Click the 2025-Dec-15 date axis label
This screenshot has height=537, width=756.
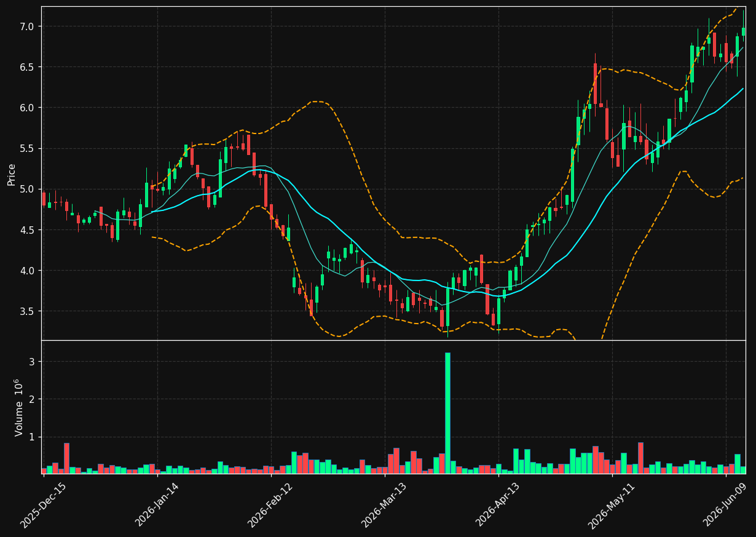43,505
